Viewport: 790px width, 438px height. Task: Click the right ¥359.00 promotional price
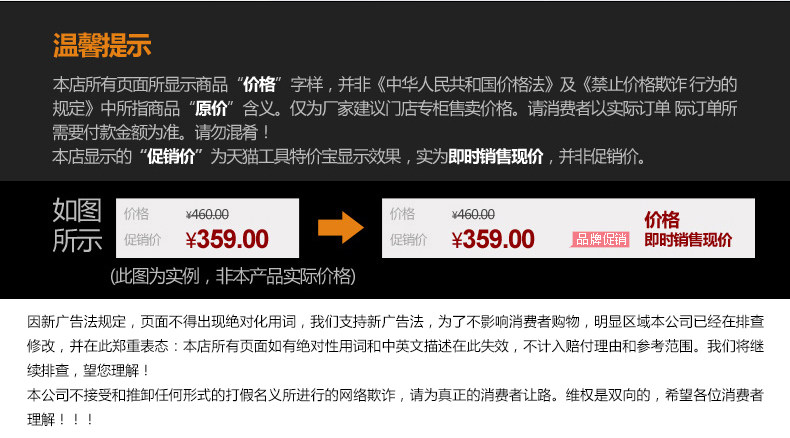coord(493,239)
